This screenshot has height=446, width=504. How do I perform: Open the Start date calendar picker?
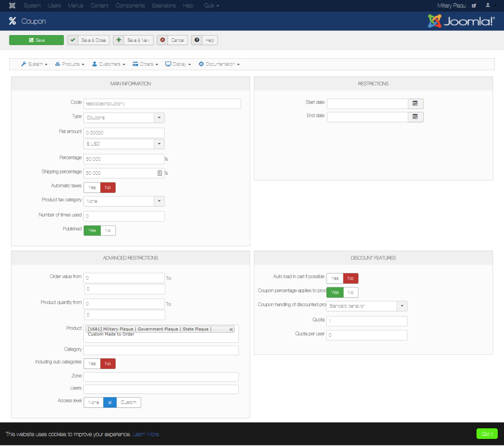point(415,104)
